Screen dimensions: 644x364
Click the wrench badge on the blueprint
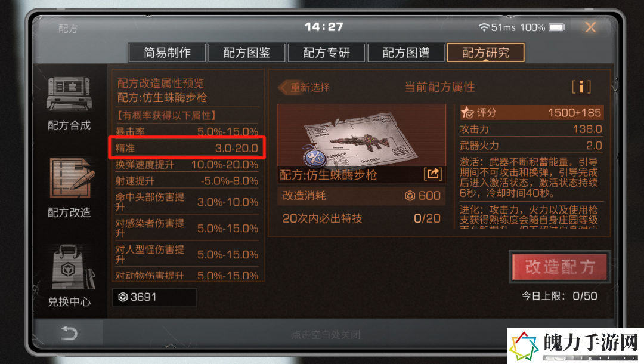315,156
